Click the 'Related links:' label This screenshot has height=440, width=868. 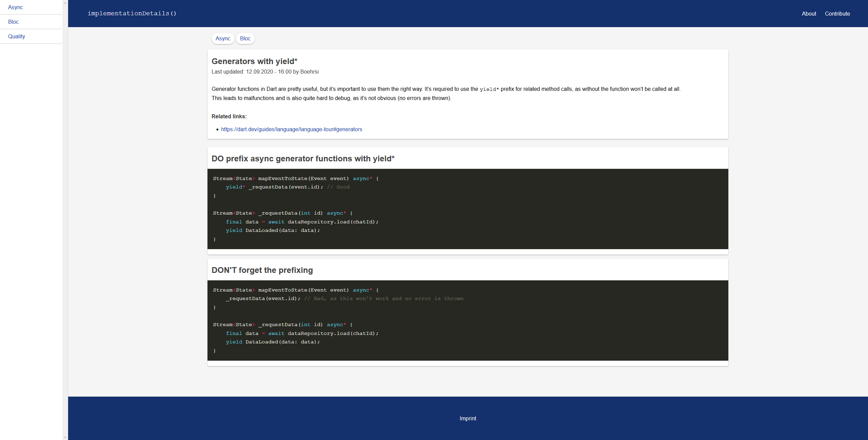(229, 116)
